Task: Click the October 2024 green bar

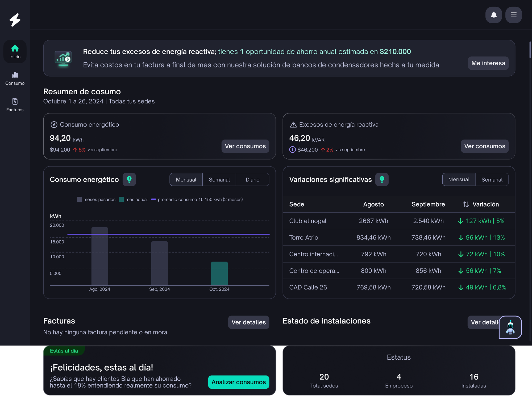Action: 219,273
